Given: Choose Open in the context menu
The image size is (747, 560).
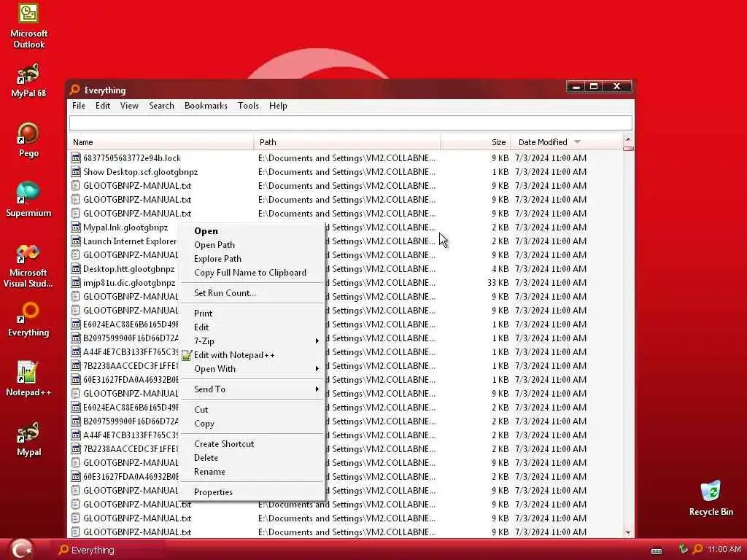Looking at the screenshot, I should tap(252, 231).
